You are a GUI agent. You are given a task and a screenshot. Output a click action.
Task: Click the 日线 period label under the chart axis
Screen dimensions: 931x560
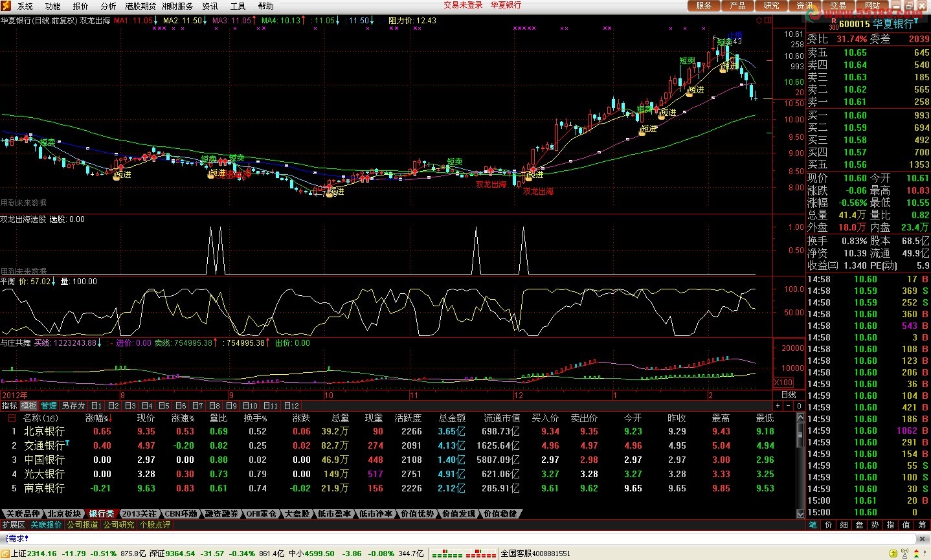(789, 395)
